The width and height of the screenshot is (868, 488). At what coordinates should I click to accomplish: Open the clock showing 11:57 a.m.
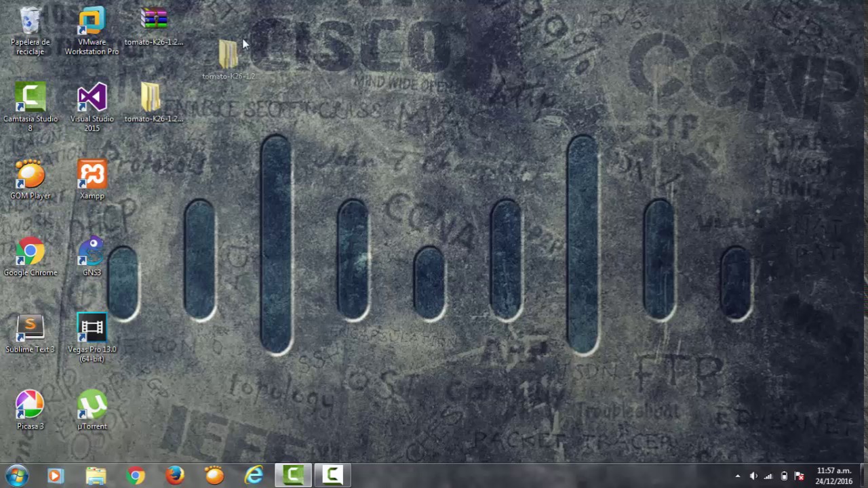tap(834, 476)
